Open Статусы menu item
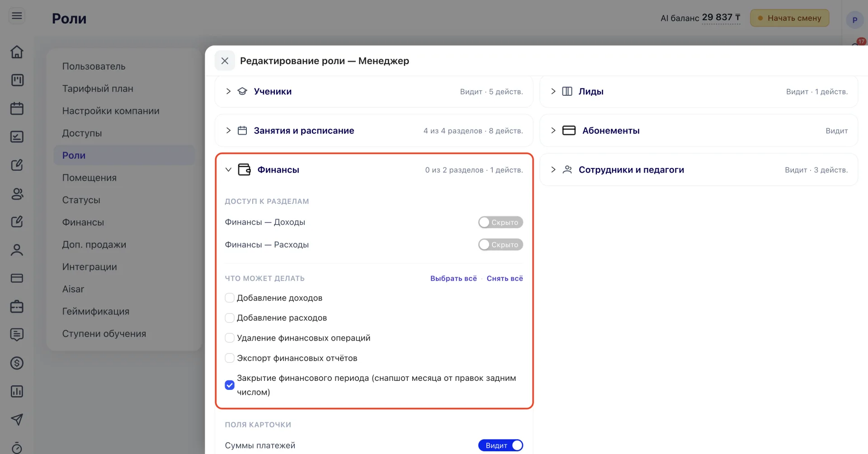 (124, 200)
